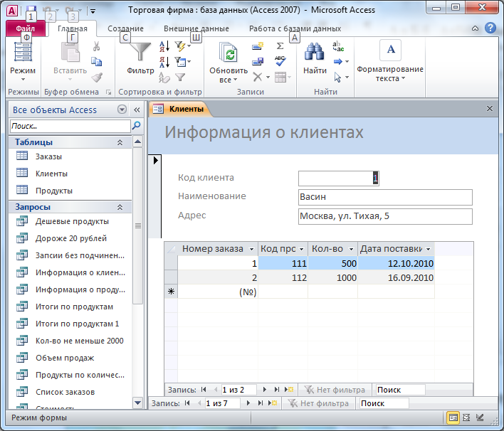Go to last record in main form
The height and width of the screenshot is (431, 504).
click(261, 403)
